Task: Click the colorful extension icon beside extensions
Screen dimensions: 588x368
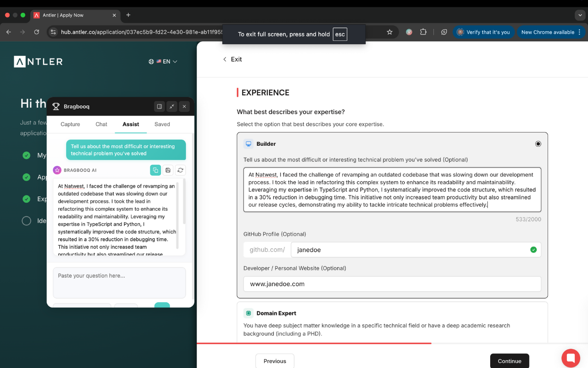Action: pyautogui.click(x=409, y=32)
